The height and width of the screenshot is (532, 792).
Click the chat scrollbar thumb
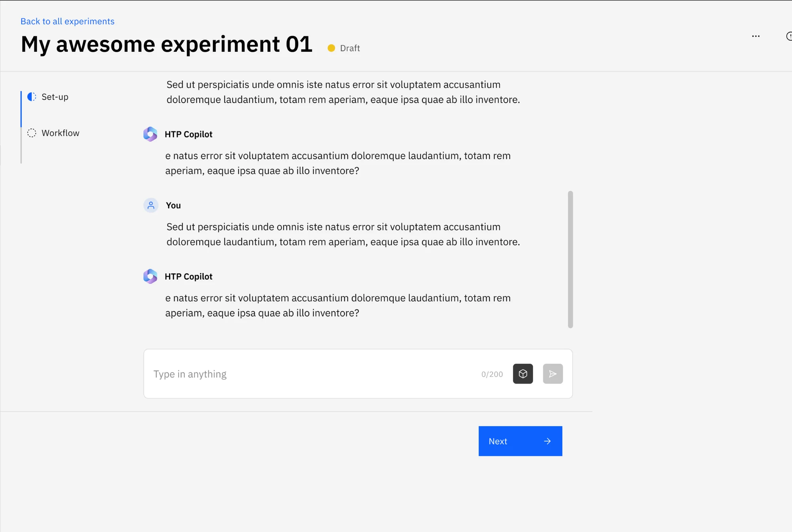570,259
